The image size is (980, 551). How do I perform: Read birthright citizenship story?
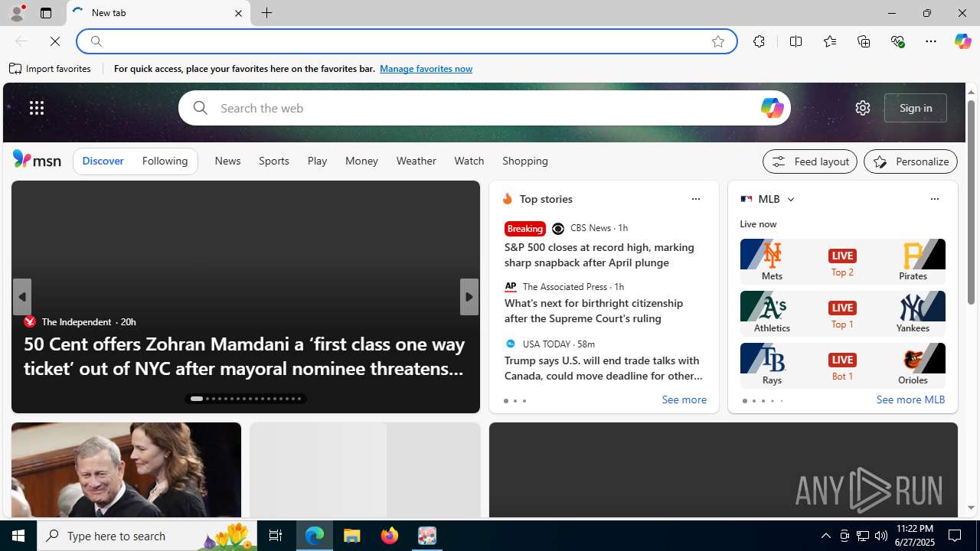tap(594, 311)
